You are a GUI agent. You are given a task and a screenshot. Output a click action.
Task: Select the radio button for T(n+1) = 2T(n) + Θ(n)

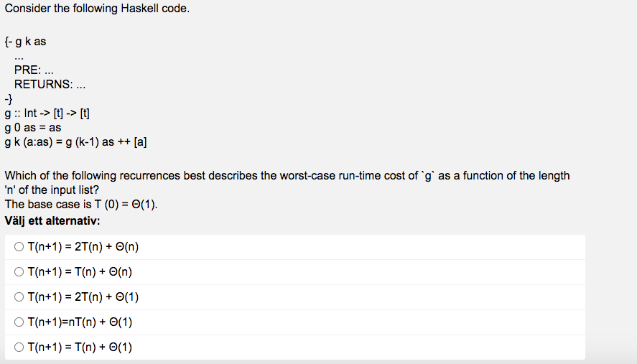click(19, 246)
